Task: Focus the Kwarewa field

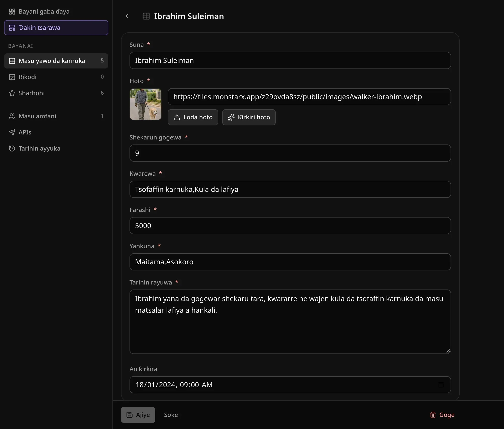Action: pos(290,189)
